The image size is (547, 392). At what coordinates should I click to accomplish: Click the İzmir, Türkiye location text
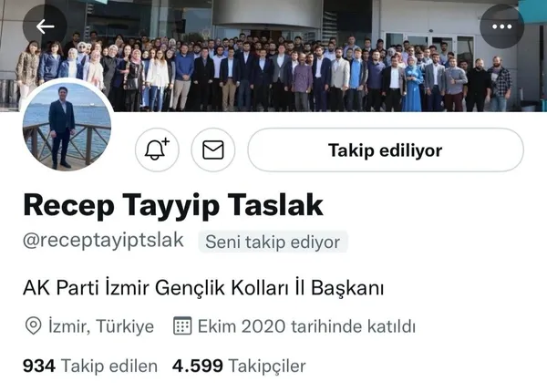pyautogui.click(x=101, y=326)
